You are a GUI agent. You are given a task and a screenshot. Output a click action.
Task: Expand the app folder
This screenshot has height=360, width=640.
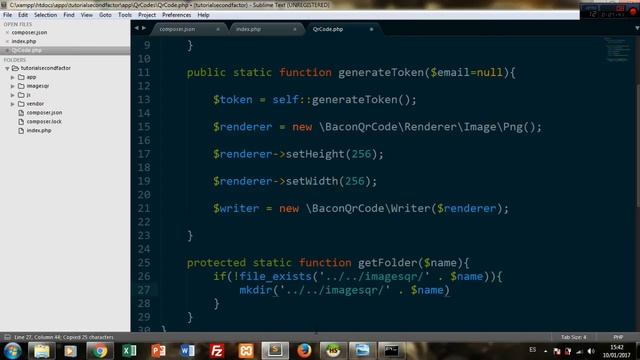coord(13,77)
